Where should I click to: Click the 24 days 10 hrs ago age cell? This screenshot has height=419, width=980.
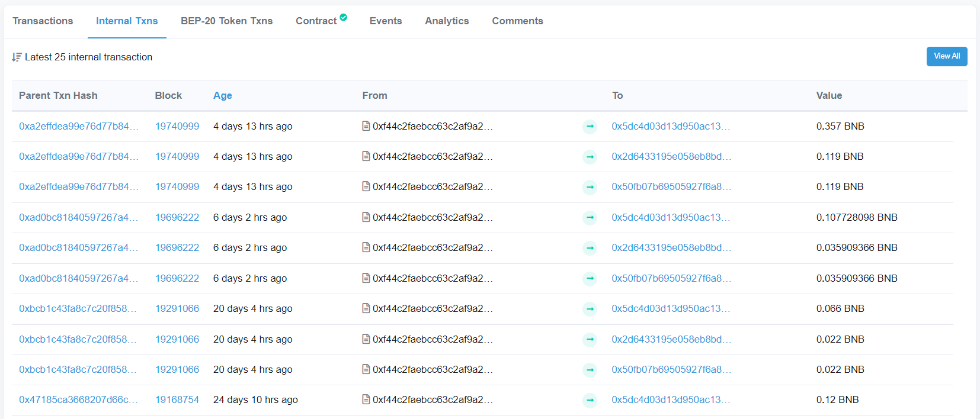pos(255,399)
